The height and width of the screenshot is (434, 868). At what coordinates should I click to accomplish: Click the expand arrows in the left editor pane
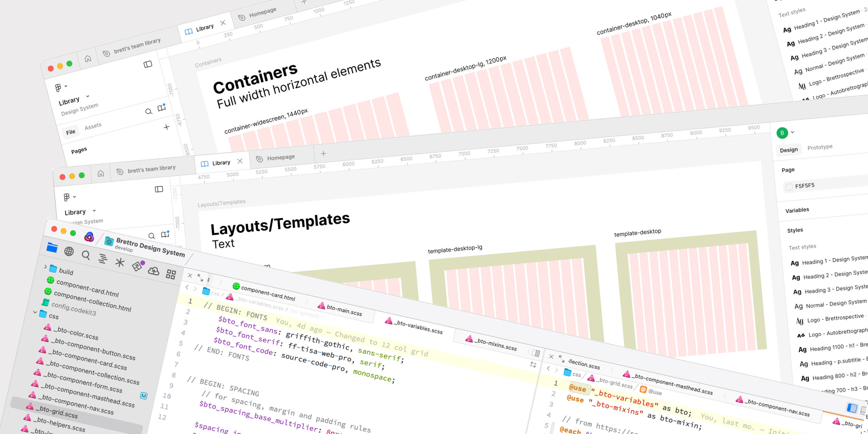(x=200, y=278)
